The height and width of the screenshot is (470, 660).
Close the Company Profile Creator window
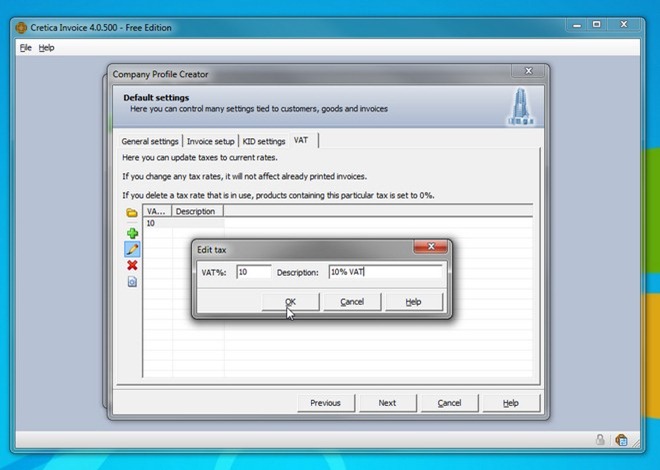click(x=529, y=71)
